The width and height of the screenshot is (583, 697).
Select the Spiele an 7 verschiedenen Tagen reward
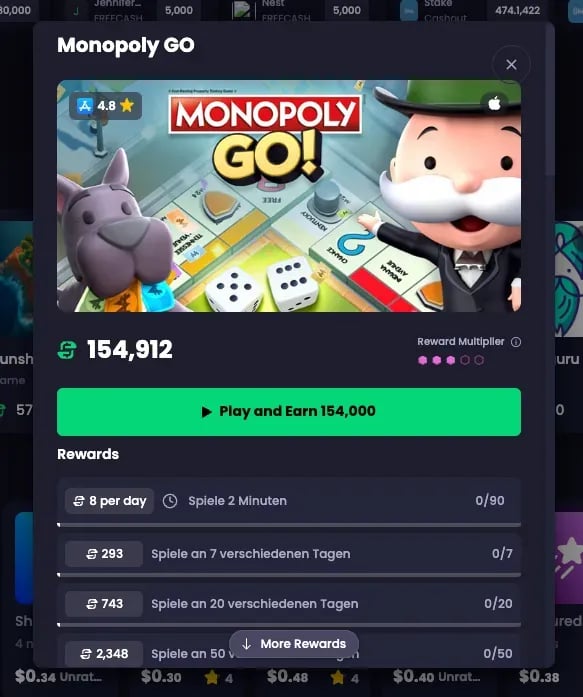289,554
